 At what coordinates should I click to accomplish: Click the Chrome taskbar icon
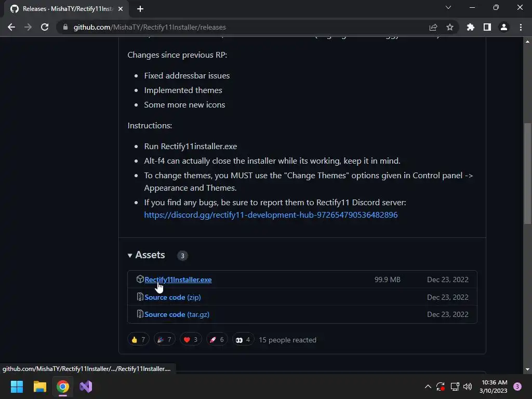coord(63,387)
